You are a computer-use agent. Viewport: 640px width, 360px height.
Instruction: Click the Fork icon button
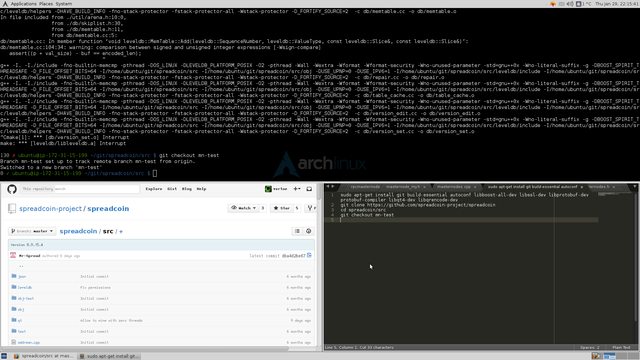pos(311,208)
